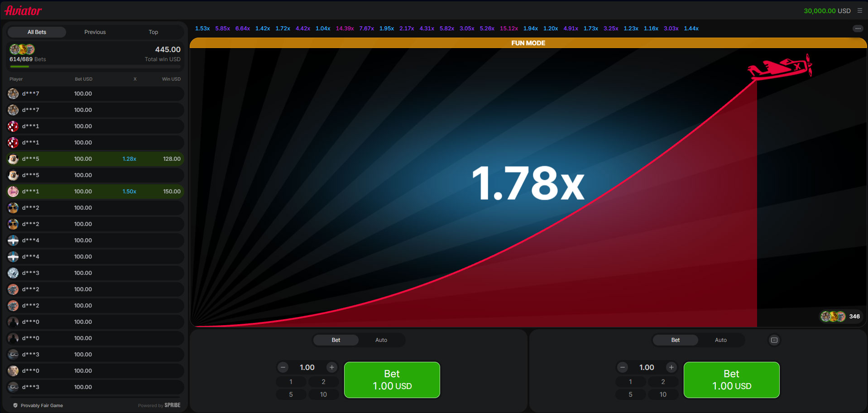Open the 14.39x round in history
868x413 pixels.
click(x=345, y=29)
